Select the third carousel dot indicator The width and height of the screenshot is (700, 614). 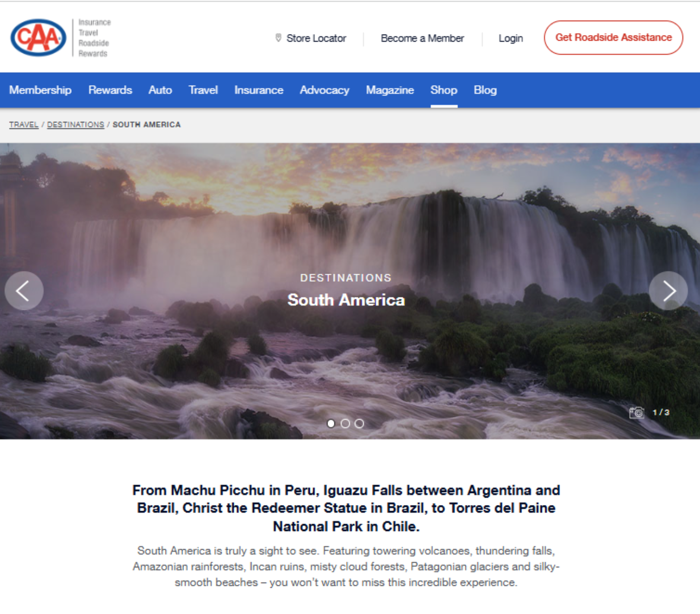tap(359, 424)
